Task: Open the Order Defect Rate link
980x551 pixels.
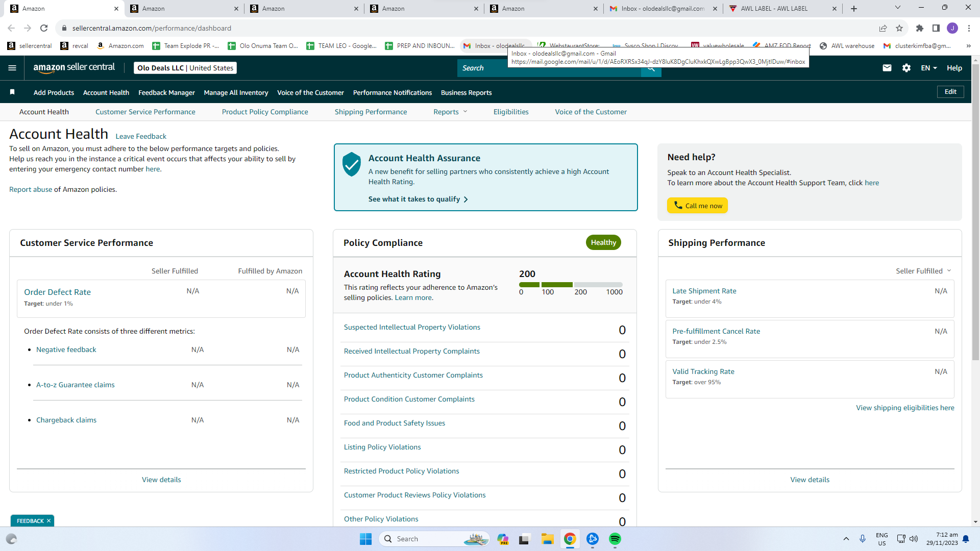Action: [x=58, y=292]
